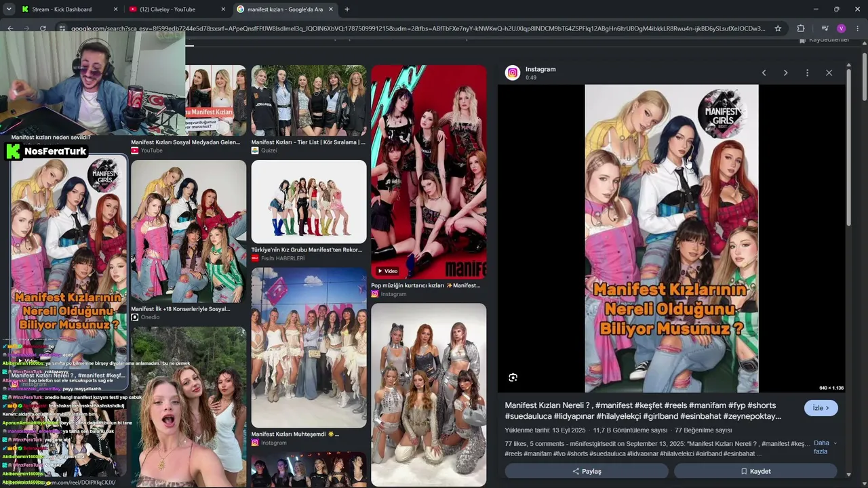Screen dimensions: 868x488
Task: Open the large Manifest Girls preview image
Action: (x=671, y=239)
